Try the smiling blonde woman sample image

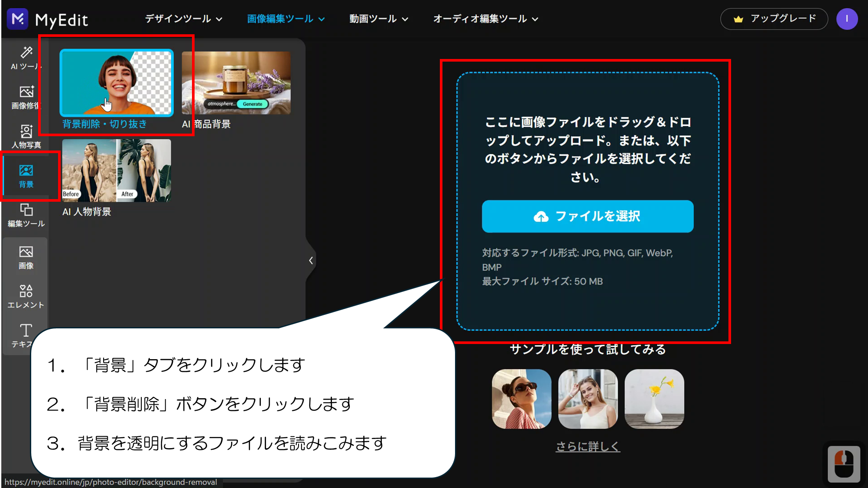pyautogui.click(x=588, y=399)
